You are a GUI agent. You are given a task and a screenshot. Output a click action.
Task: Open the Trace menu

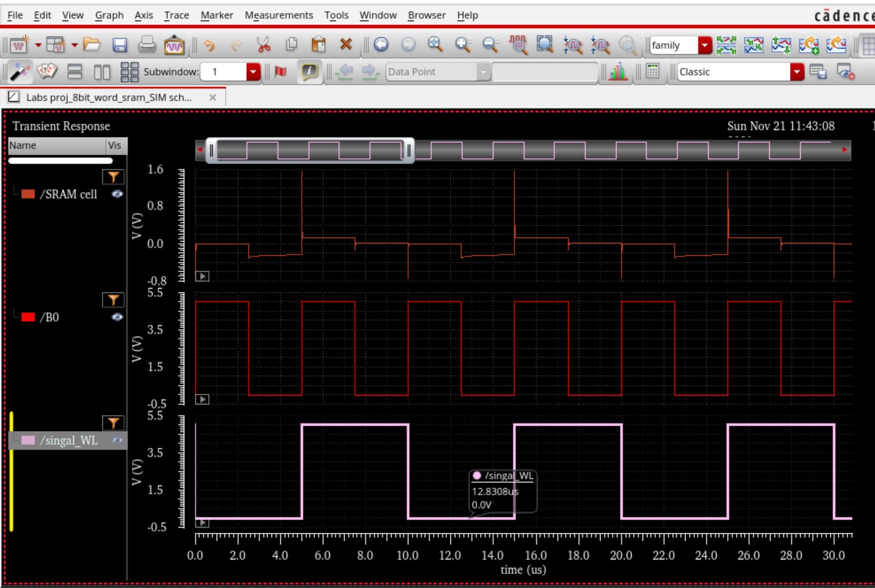pyautogui.click(x=177, y=15)
